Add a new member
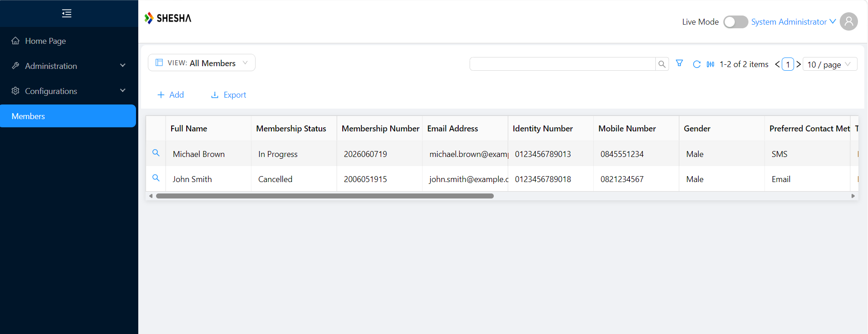The width and height of the screenshot is (868, 334). 171,95
